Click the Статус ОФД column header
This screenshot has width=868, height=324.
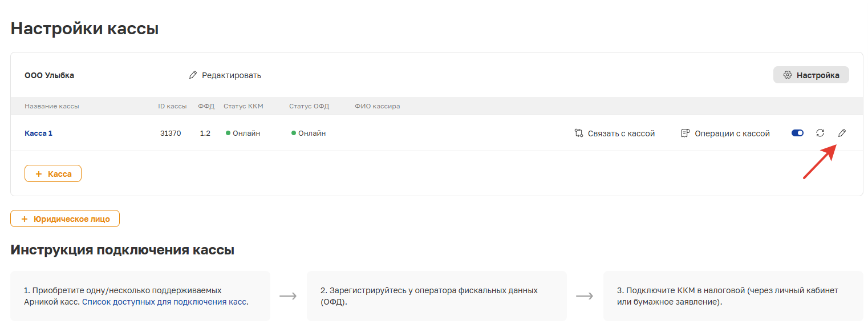point(309,106)
